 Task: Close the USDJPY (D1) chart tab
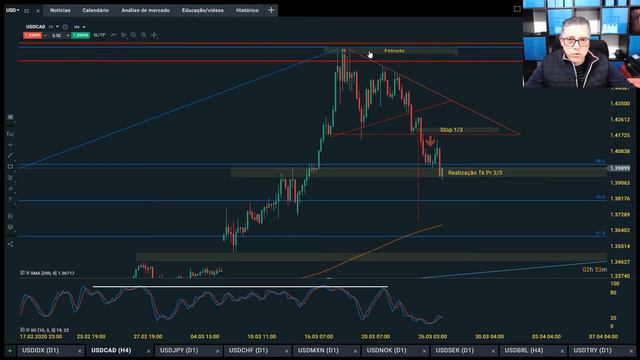click(217, 351)
